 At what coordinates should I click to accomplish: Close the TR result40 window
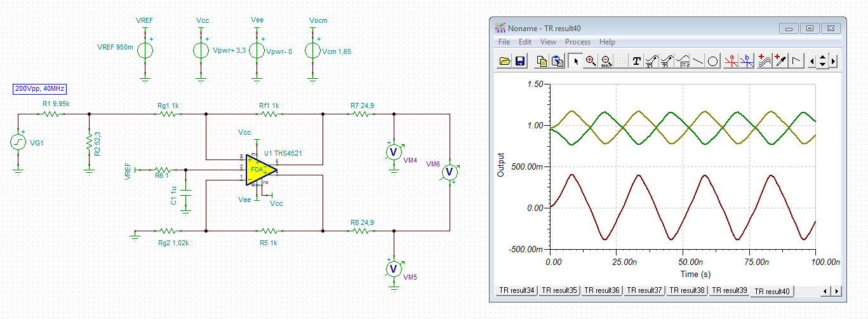point(831,28)
